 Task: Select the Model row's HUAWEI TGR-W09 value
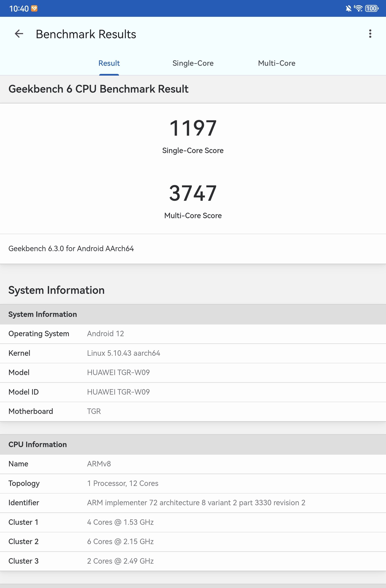coord(119,373)
